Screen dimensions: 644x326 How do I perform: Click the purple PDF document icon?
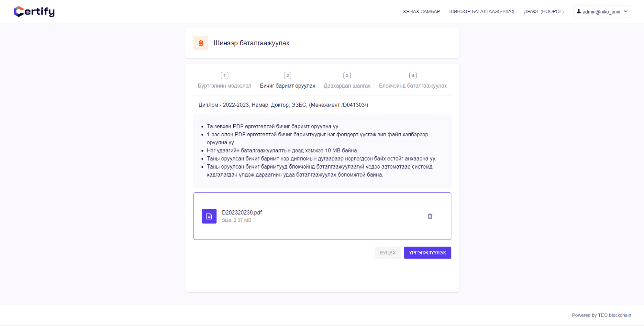[209, 216]
